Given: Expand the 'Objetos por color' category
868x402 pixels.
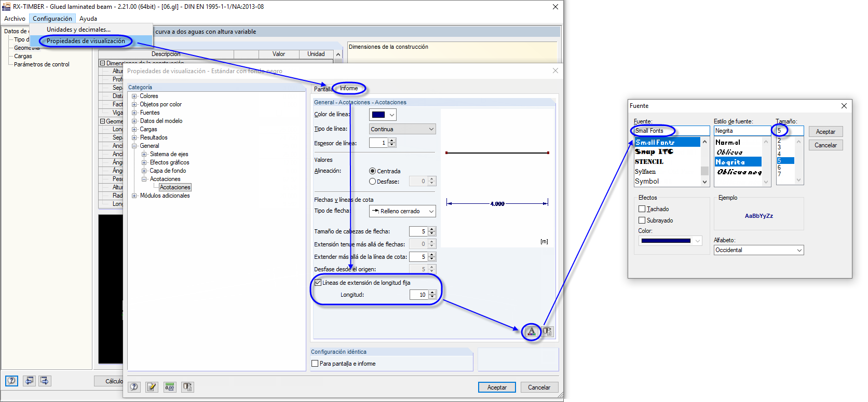Looking at the screenshot, I should [134, 104].
